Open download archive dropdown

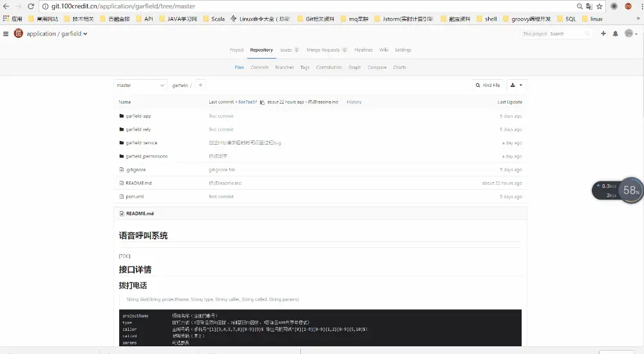click(516, 85)
